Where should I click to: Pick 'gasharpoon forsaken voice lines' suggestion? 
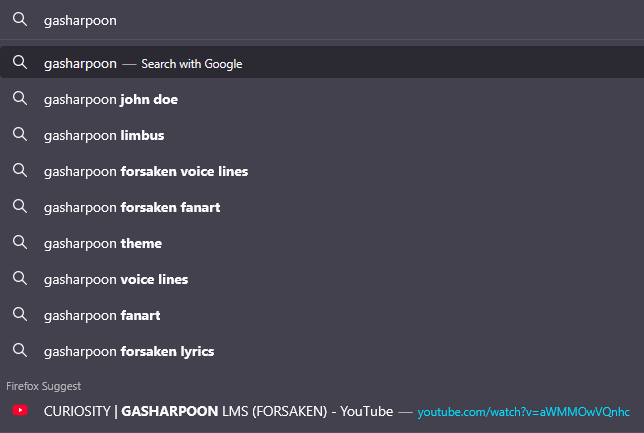(x=322, y=171)
